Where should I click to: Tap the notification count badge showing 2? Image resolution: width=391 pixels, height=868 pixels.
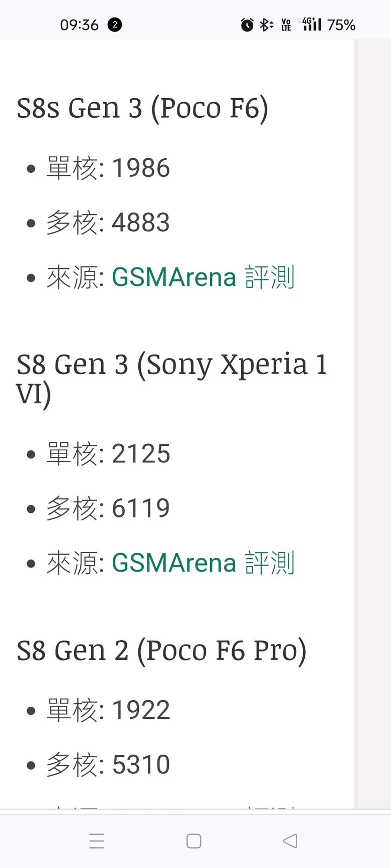[x=115, y=25]
